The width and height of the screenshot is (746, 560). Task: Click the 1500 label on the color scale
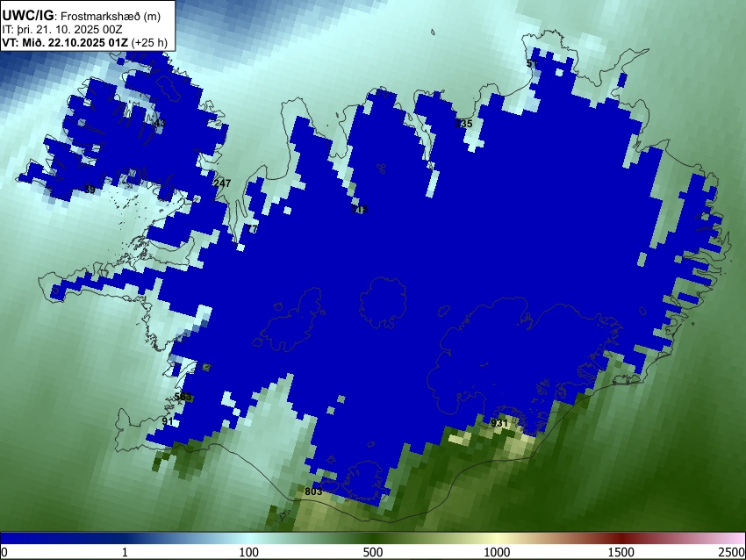(621, 552)
